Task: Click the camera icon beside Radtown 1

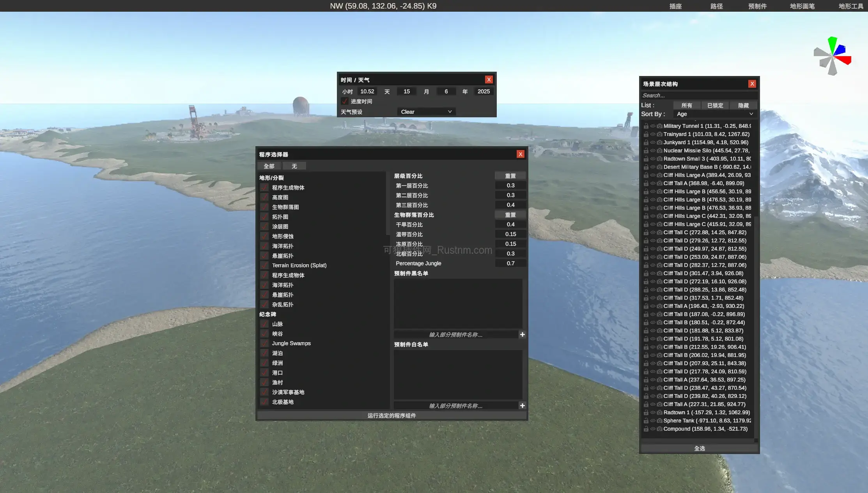Action: point(659,412)
